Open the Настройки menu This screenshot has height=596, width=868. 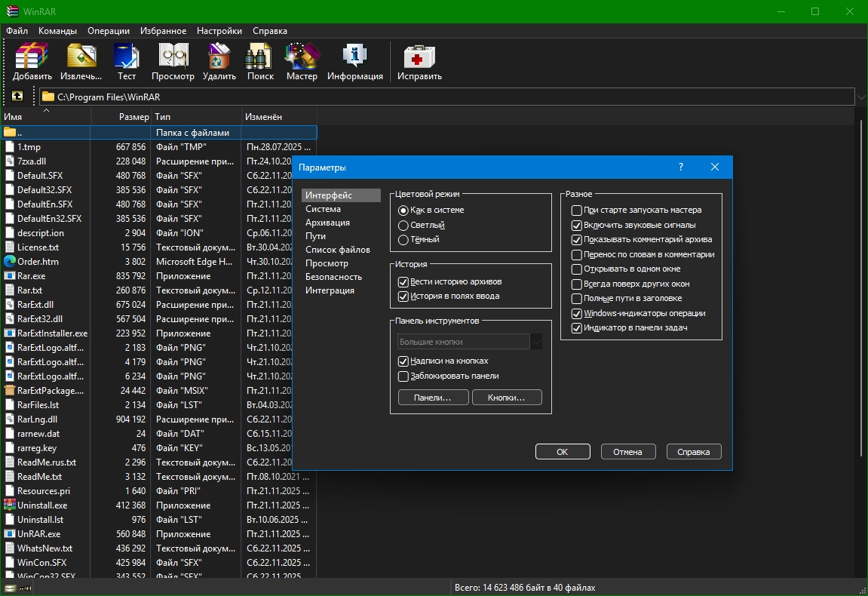click(219, 31)
